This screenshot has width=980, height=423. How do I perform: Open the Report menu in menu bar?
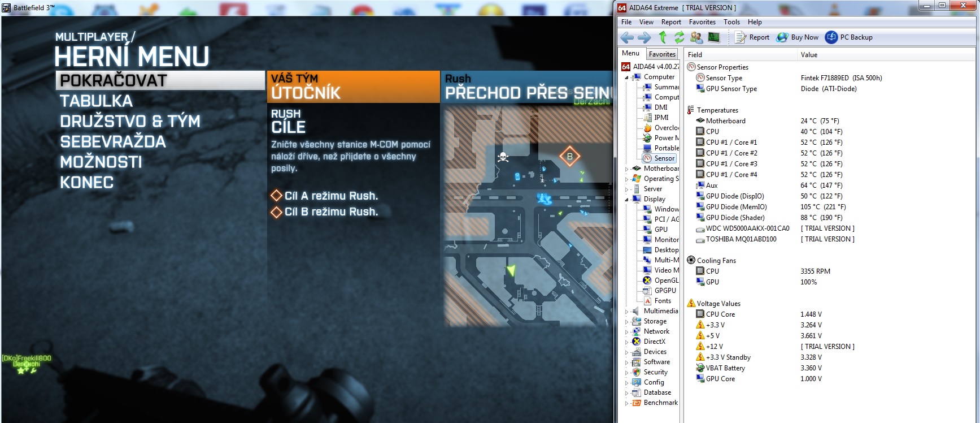(671, 22)
